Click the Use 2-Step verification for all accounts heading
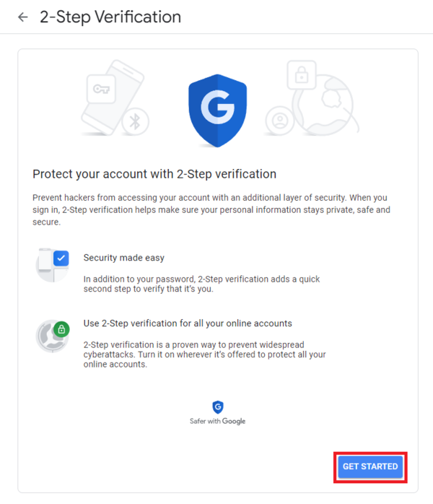The width and height of the screenshot is (433, 504). click(x=188, y=323)
